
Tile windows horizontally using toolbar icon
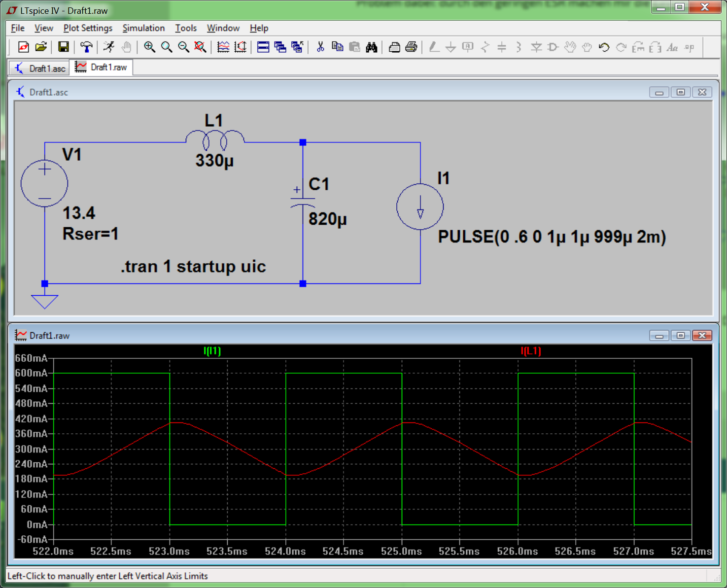point(263,47)
